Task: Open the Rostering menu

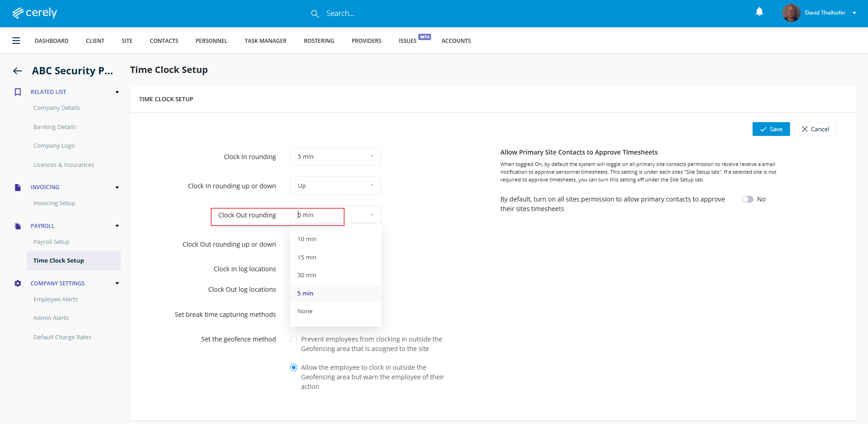Action: [x=319, y=41]
